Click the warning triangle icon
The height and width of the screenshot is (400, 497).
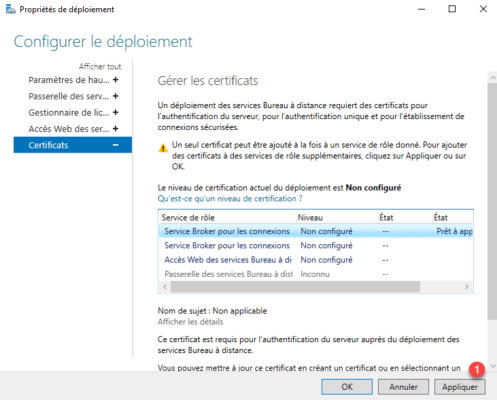tap(163, 148)
